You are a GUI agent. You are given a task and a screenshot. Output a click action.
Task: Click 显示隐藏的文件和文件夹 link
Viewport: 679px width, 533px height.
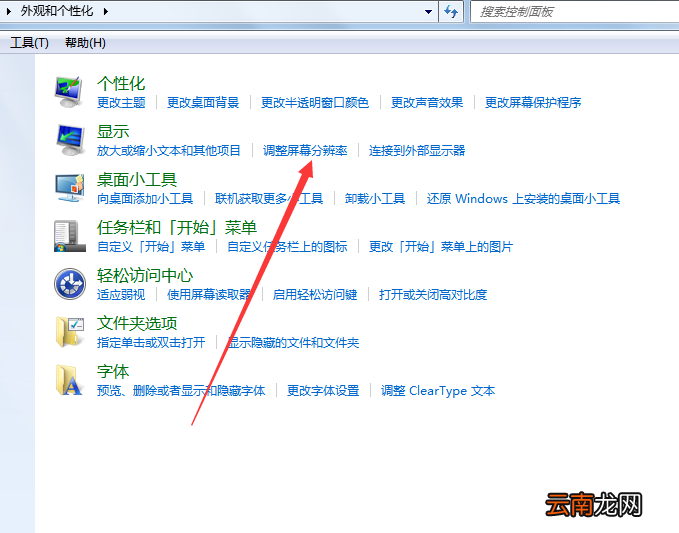point(293,343)
